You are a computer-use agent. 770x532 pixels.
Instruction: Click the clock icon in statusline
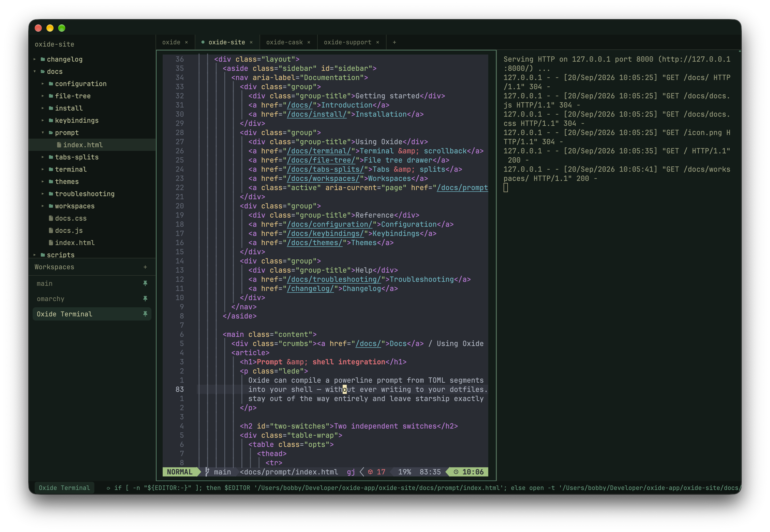[x=456, y=472]
